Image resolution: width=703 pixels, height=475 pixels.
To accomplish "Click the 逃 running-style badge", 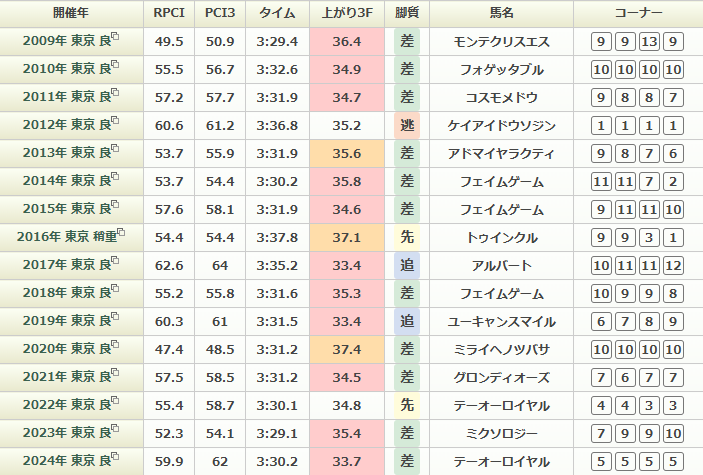I will 406,126.
